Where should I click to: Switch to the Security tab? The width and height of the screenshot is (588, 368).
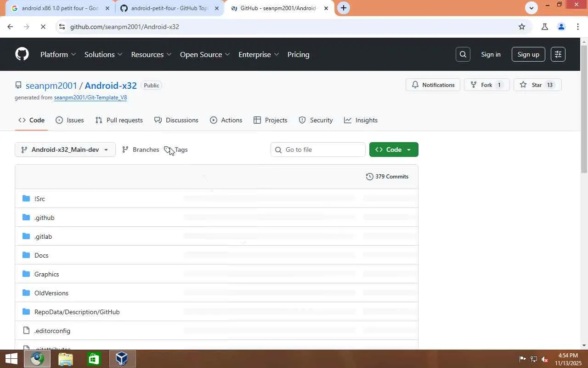[316, 120]
